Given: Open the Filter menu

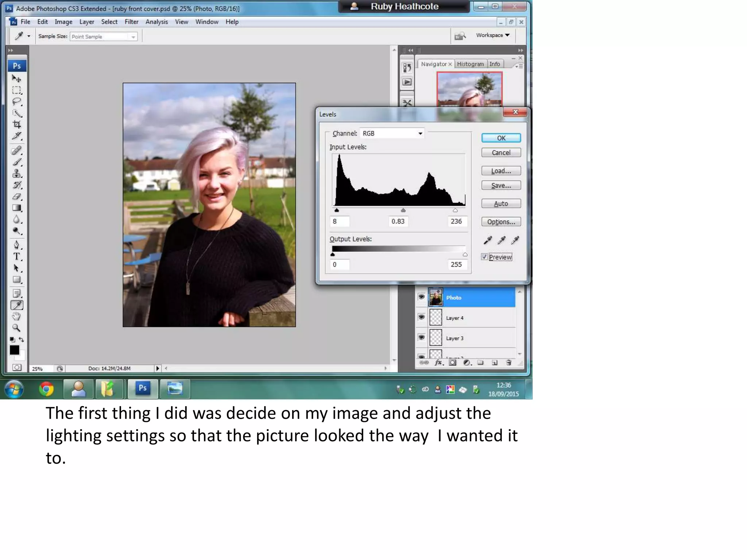Looking at the screenshot, I should tap(131, 22).
